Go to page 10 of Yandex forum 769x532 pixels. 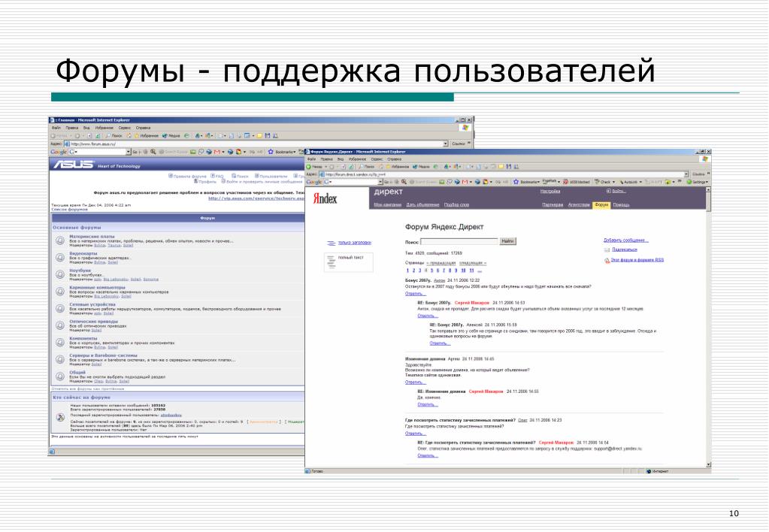[463, 271]
